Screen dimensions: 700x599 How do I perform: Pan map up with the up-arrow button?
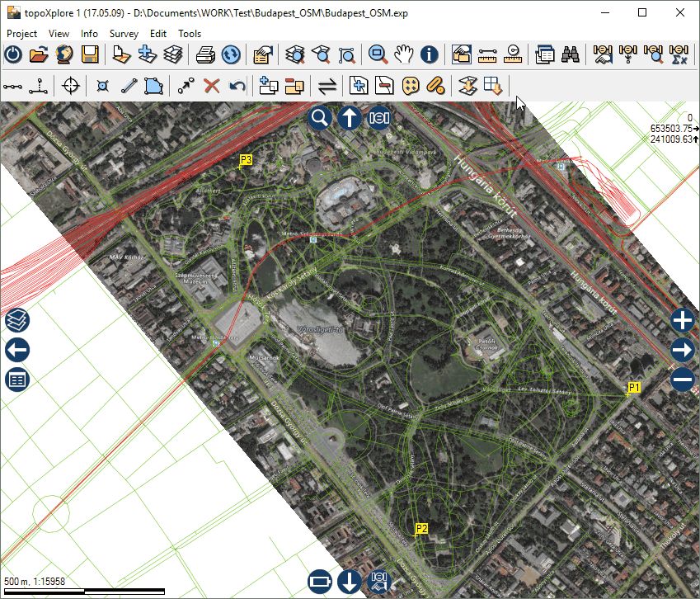pos(350,118)
